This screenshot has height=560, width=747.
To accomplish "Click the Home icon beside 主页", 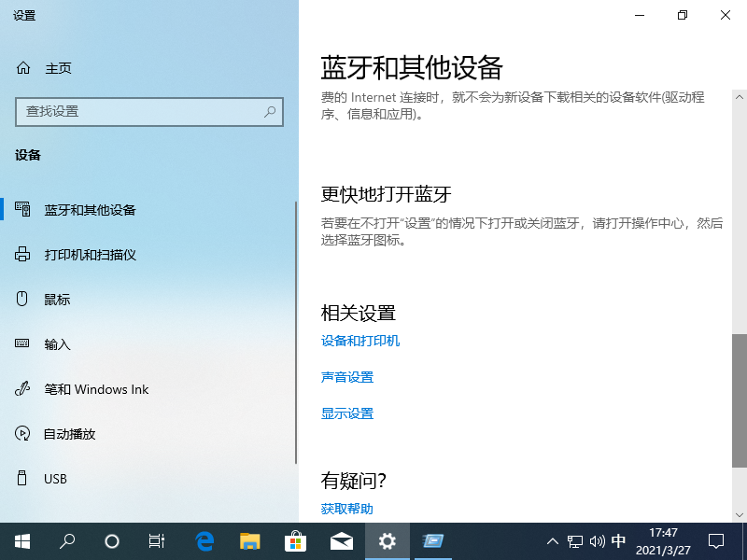I will pos(23,68).
